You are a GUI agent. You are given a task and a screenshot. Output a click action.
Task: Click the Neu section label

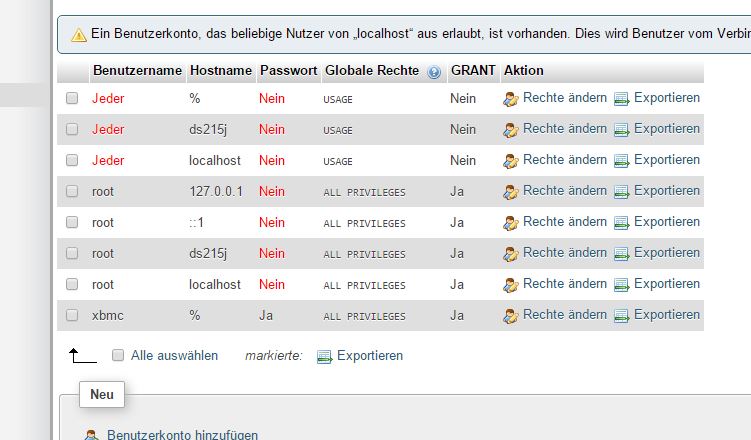pos(102,395)
